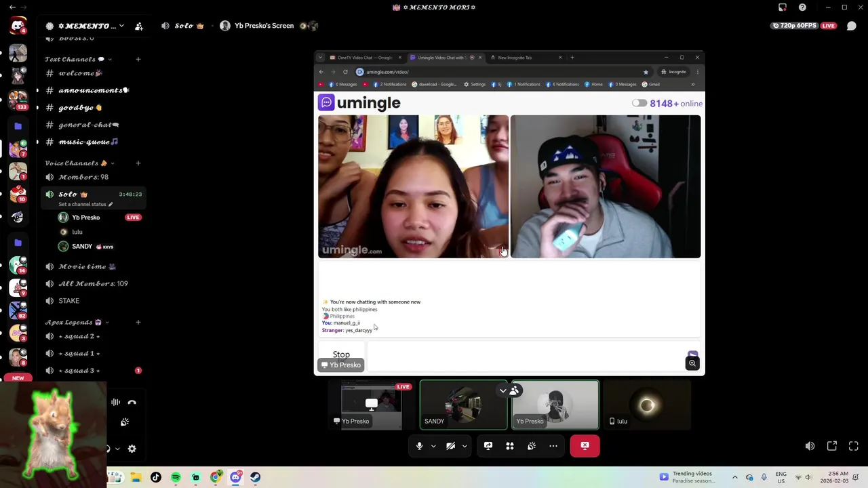Mute the microphone in the call bar
This screenshot has width=868, height=488.
419,446
